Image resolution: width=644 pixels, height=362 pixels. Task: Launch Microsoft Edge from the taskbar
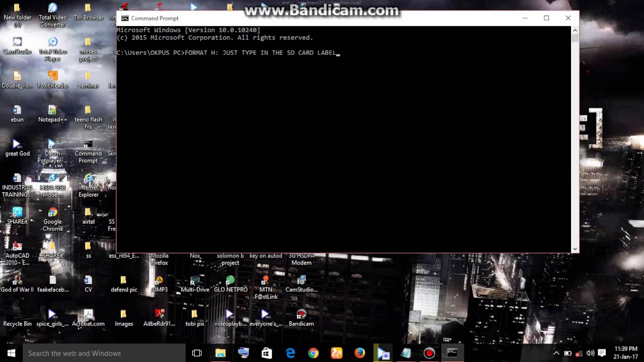pos(290,353)
